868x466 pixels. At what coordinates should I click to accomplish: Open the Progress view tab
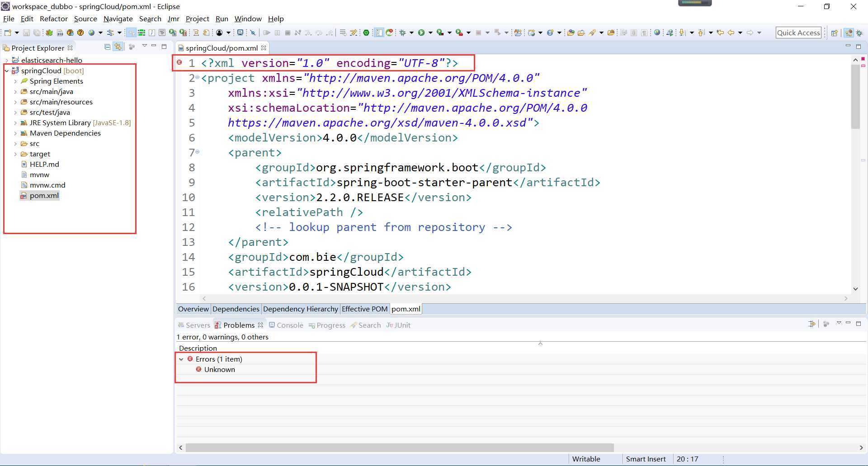pos(327,325)
